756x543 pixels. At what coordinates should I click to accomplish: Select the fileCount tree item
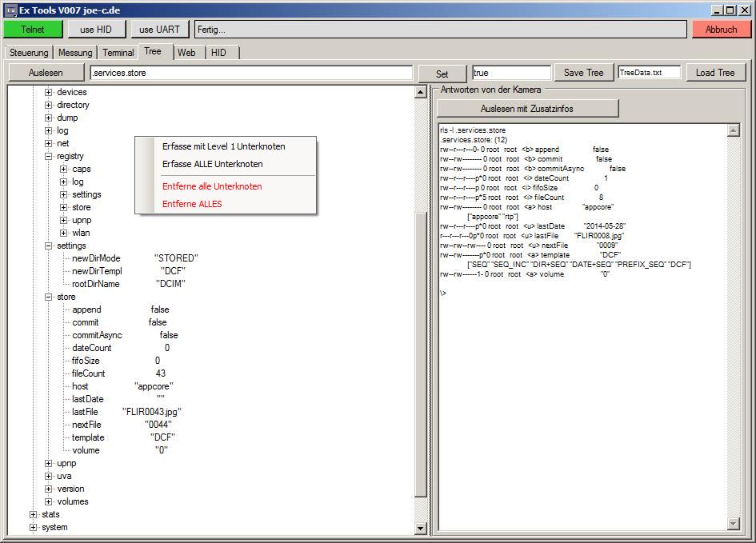click(x=88, y=373)
